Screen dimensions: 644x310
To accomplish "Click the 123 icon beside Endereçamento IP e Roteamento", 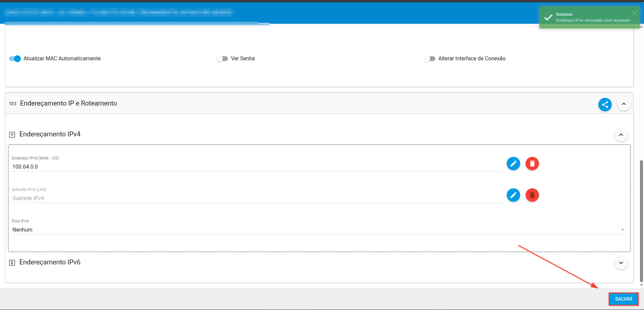I will tap(13, 104).
